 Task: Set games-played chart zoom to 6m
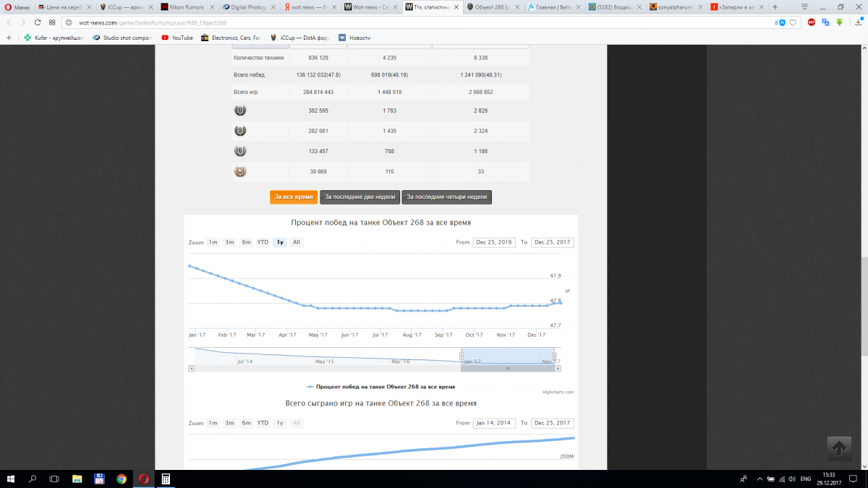pyautogui.click(x=246, y=423)
